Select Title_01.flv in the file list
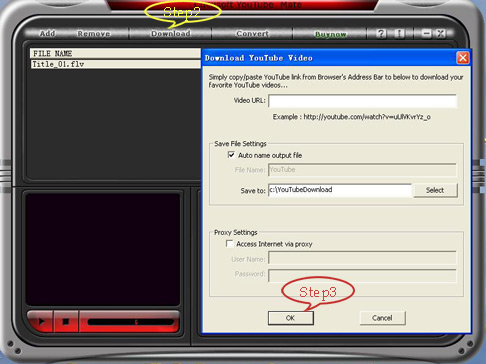 coord(115,64)
